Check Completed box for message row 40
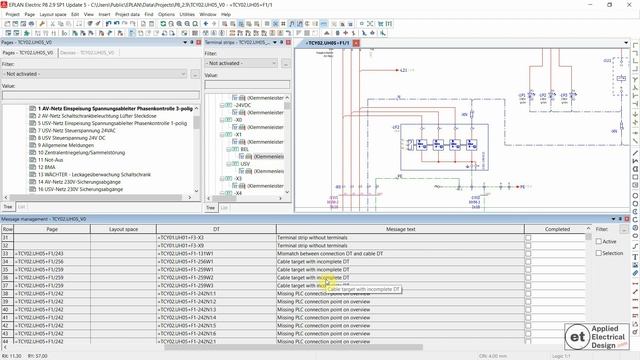 pyautogui.click(x=528, y=309)
